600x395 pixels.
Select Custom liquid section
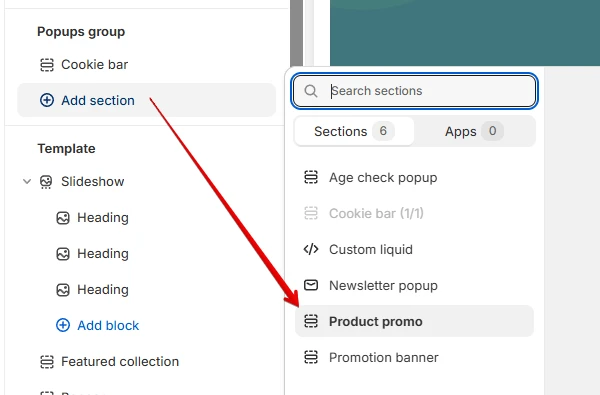coord(414,250)
